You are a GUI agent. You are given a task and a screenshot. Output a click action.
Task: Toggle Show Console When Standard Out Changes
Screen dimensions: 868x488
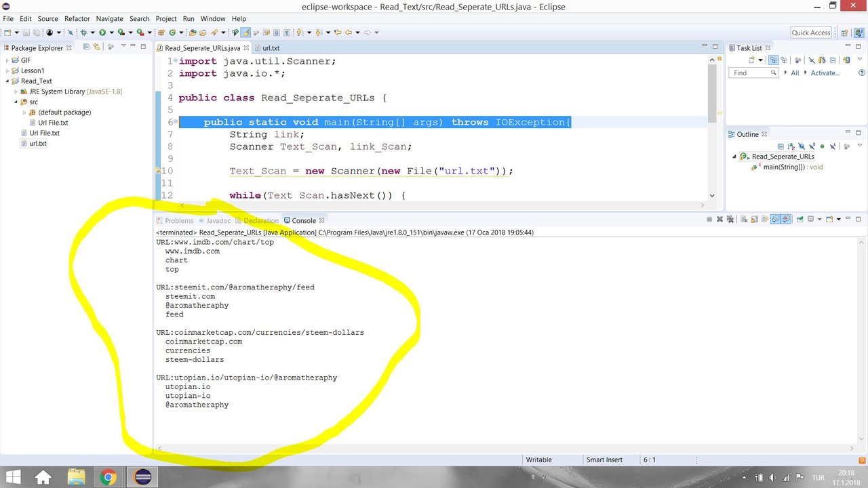click(x=774, y=219)
